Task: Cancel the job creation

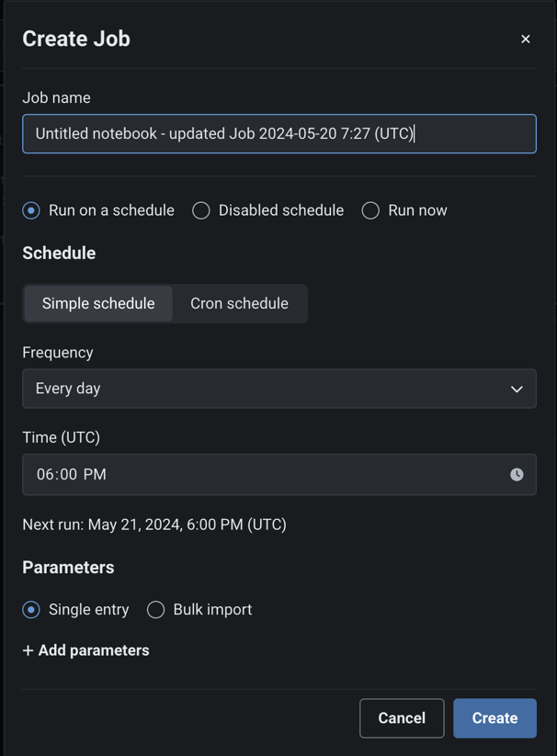Action: coord(402,718)
